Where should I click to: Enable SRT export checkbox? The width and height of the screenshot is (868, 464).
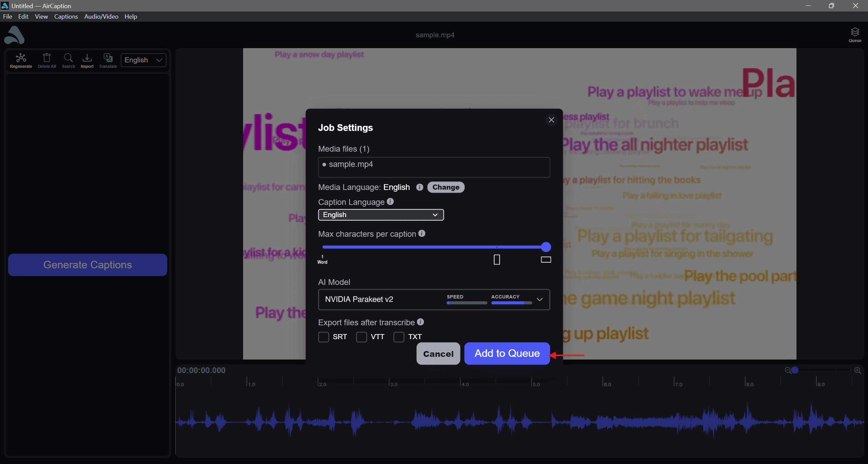(x=323, y=337)
